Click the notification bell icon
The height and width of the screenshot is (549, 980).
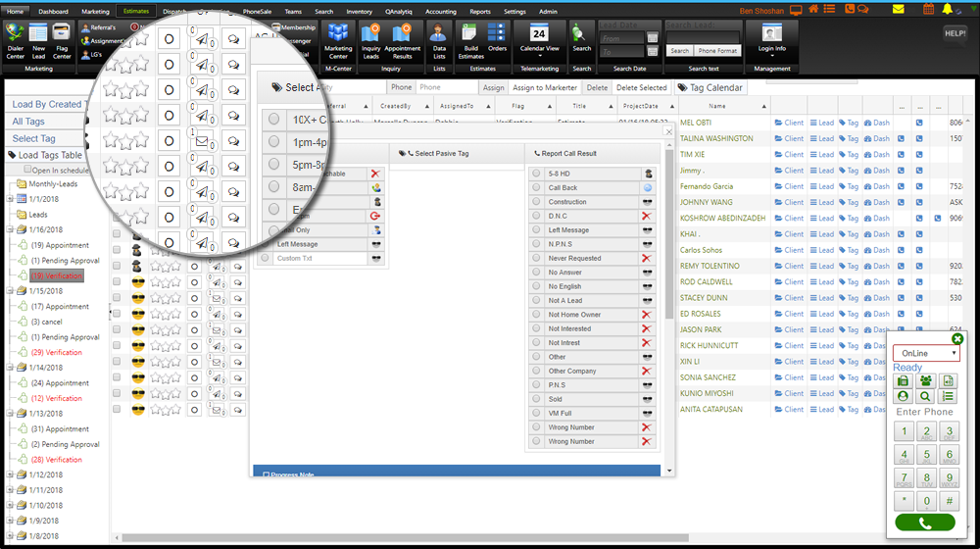[x=947, y=10]
